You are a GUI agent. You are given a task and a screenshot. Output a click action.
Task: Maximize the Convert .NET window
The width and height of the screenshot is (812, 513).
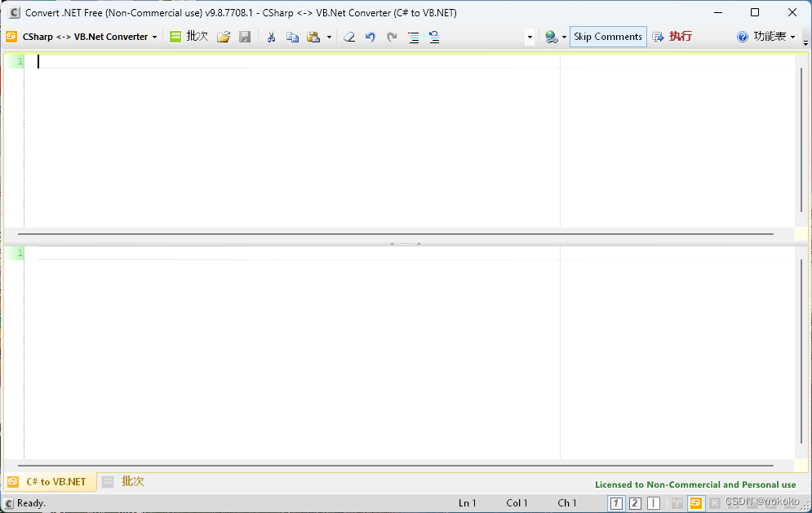pyautogui.click(x=755, y=12)
